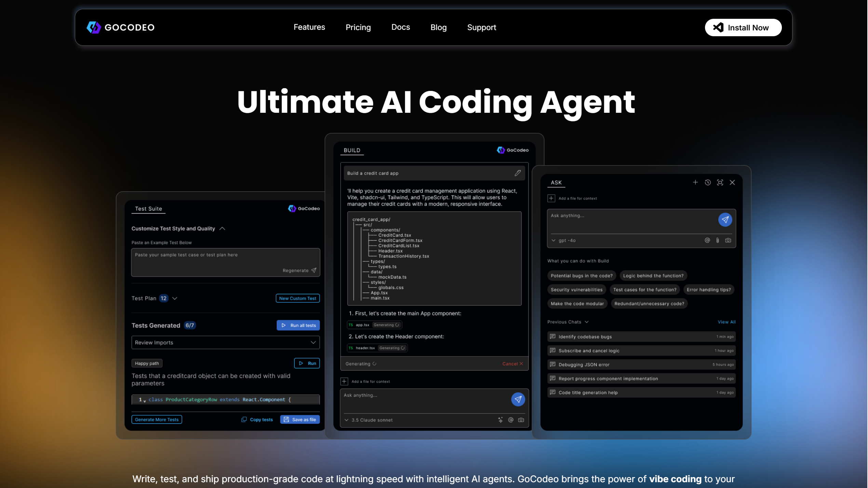Collapse Customize Test Style and Quality
This screenshot has height=488, width=868.
[x=222, y=229]
